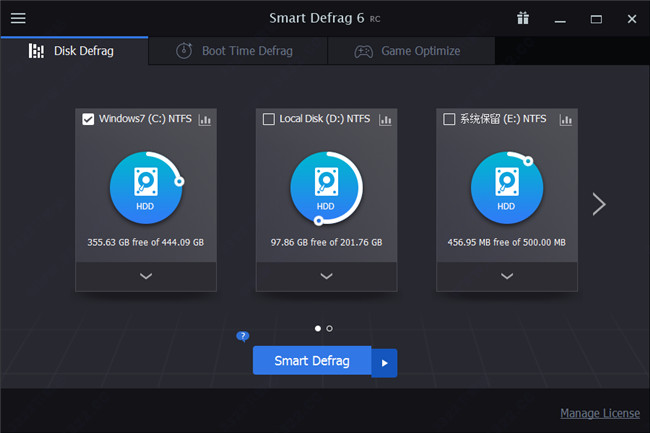This screenshot has height=433, width=650.
Task: Go to second page indicator dot
Action: (x=330, y=328)
